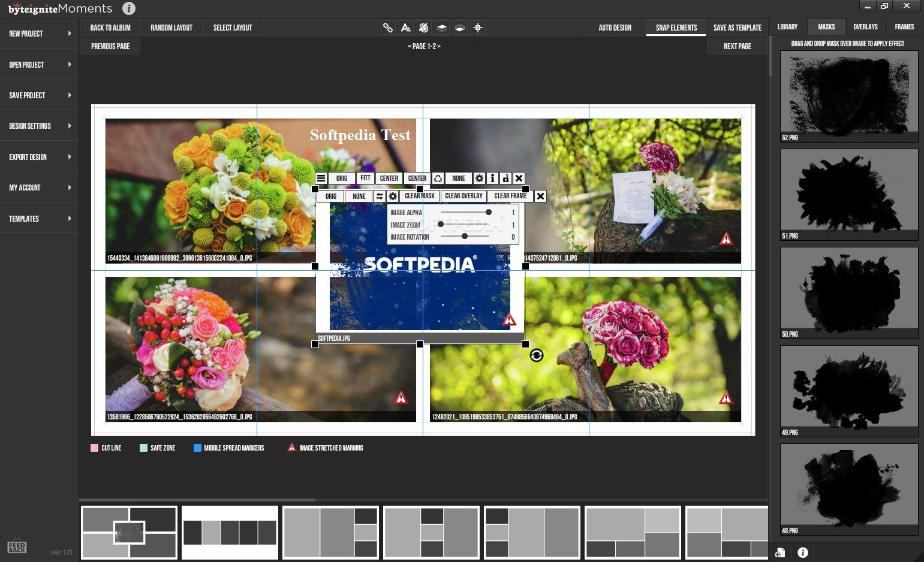924x562 pixels.
Task: Open gear settings on lower image toolbar
Action: (393, 197)
